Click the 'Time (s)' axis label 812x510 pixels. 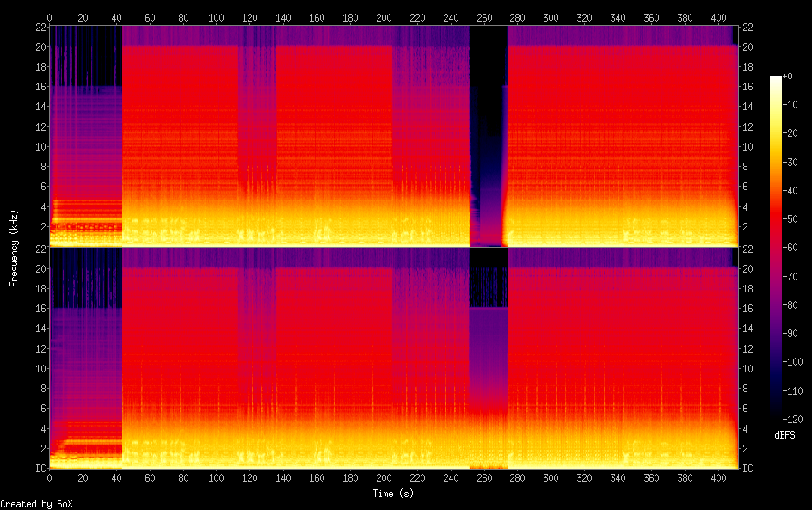point(394,493)
